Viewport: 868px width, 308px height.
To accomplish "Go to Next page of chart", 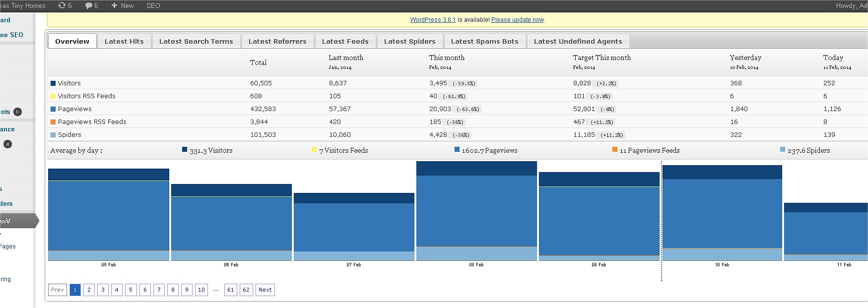I will coord(265,290).
